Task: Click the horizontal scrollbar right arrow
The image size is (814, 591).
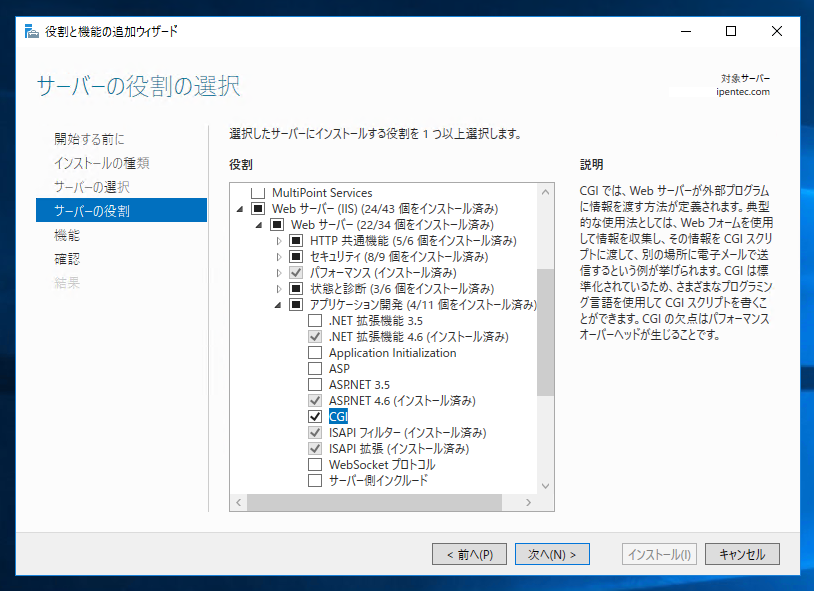Action: click(528, 502)
